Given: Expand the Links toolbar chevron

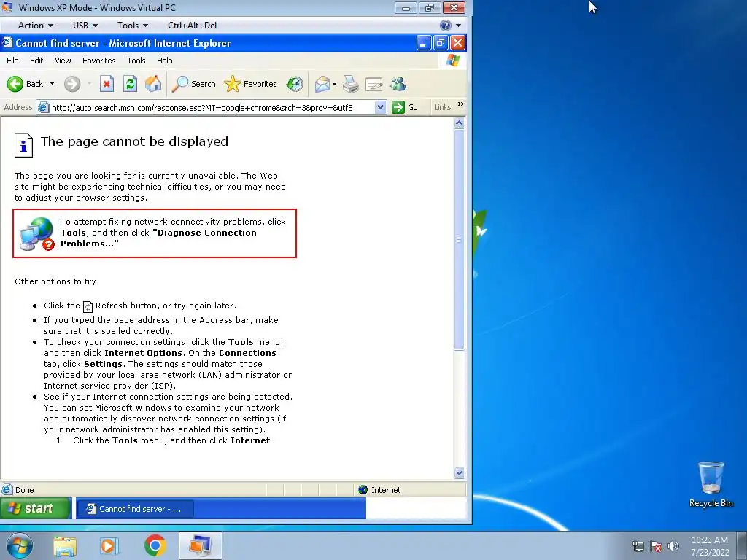Looking at the screenshot, I should coord(461,104).
